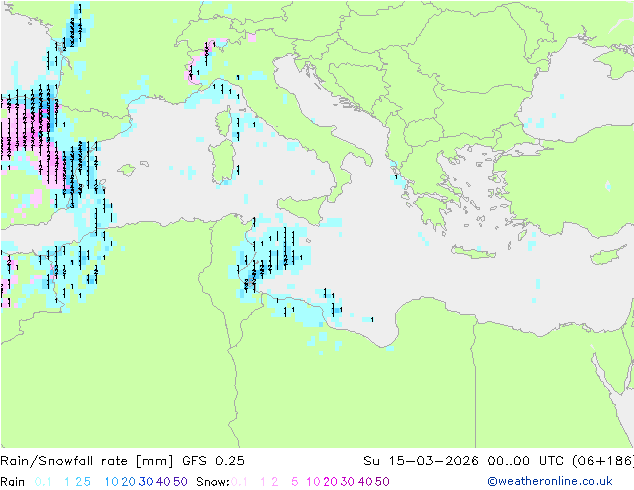This screenshot has width=634, height=490.
Task: Click the island of Corsica on map
Action: point(223,121)
